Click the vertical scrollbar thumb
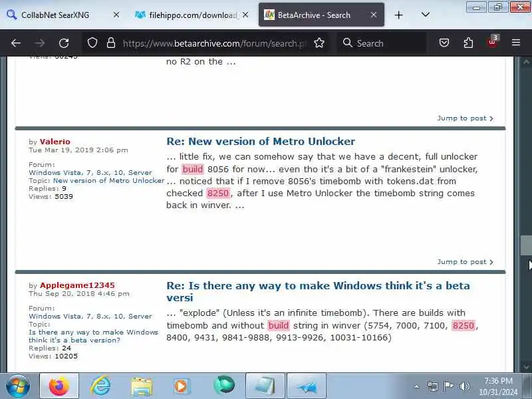 (526, 245)
